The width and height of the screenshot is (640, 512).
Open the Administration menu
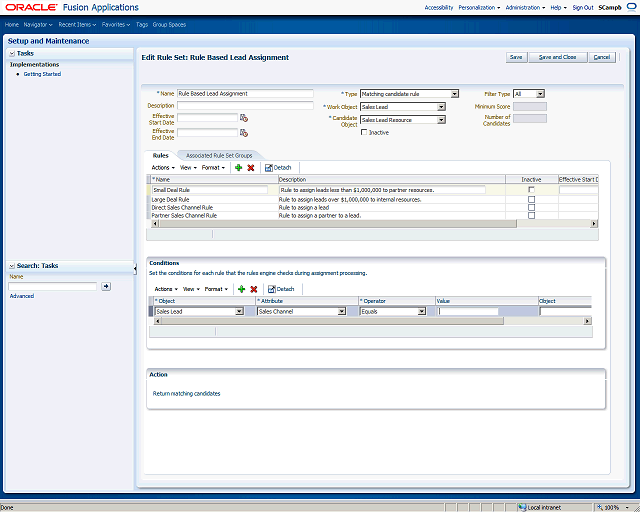(525, 7)
